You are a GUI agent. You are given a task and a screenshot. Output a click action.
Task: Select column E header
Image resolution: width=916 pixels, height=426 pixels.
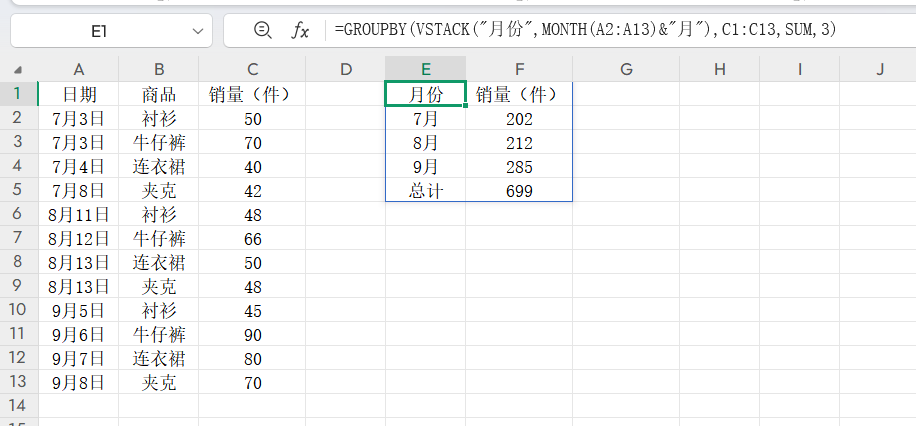pyautogui.click(x=425, y=69)
